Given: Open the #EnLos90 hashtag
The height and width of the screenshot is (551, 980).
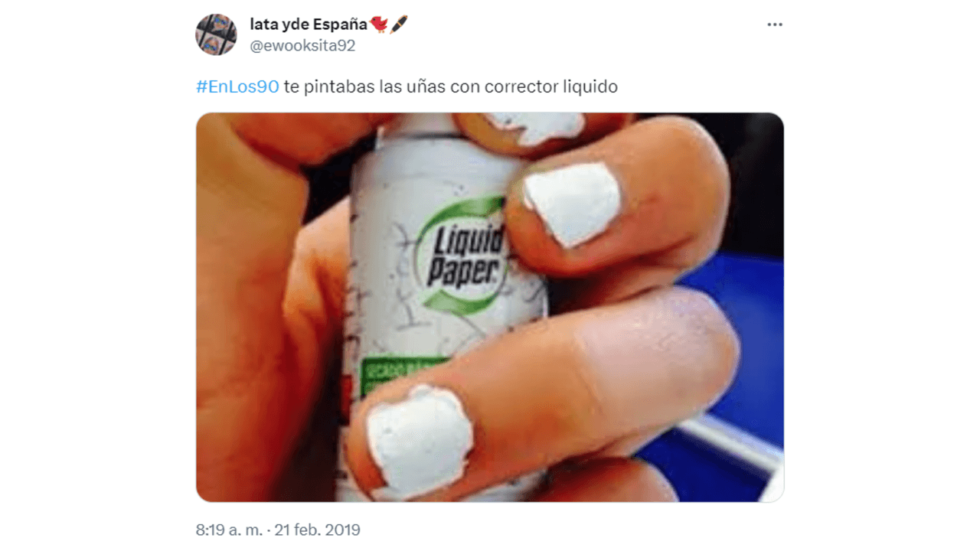Looking at the screenshot, I should coord(237,86).
